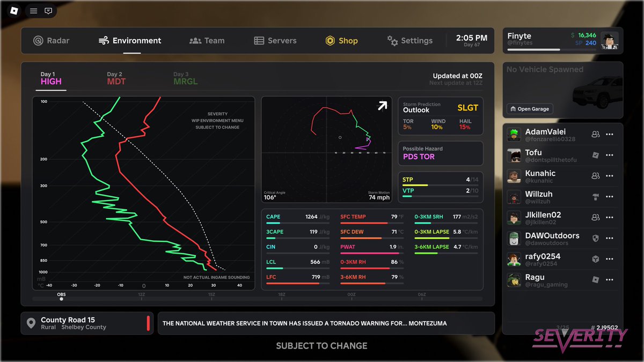The width and height of the screenshot is (644, 362).
Task: Switch to the Radar tab
Action: [52, 41]
